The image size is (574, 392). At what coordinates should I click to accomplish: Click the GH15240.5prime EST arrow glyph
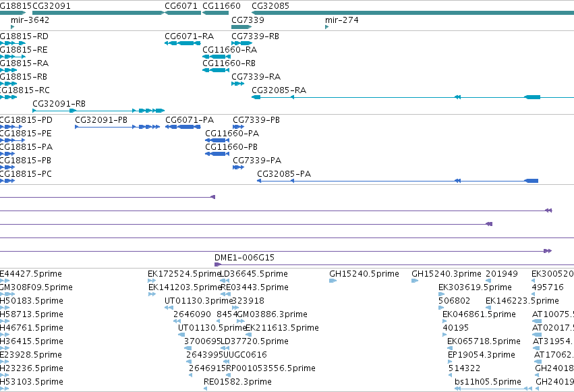[x=333, y=281]
